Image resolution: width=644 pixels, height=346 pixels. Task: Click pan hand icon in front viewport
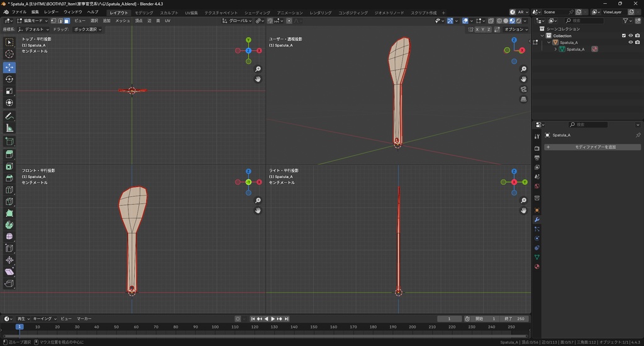coord(258,210)
